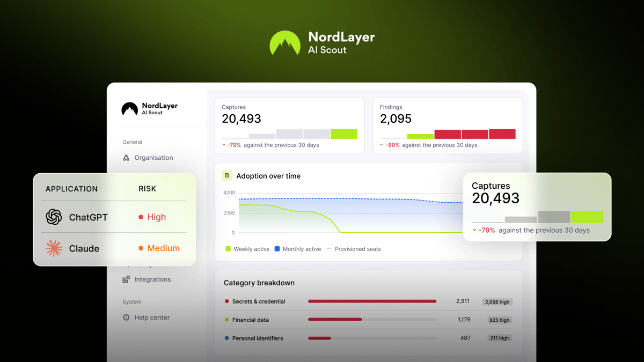Click the Medium risk label for Claude
The height and width of the screenshot is (362, 644).
(159, 248)
